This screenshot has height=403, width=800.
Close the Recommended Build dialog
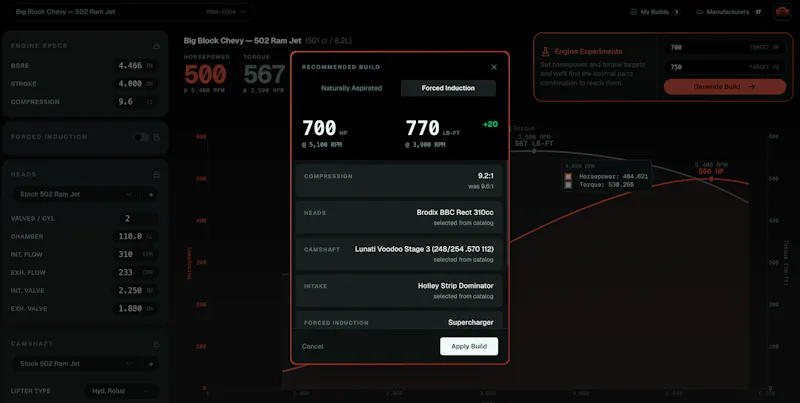pyautogui.click(x=493, y=67)
